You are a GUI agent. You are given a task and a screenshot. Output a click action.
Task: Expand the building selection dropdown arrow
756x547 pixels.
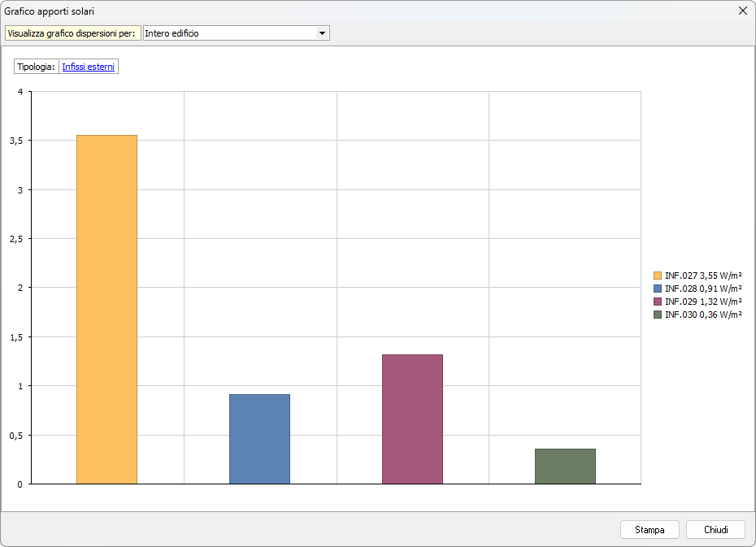tap(322, 33)
